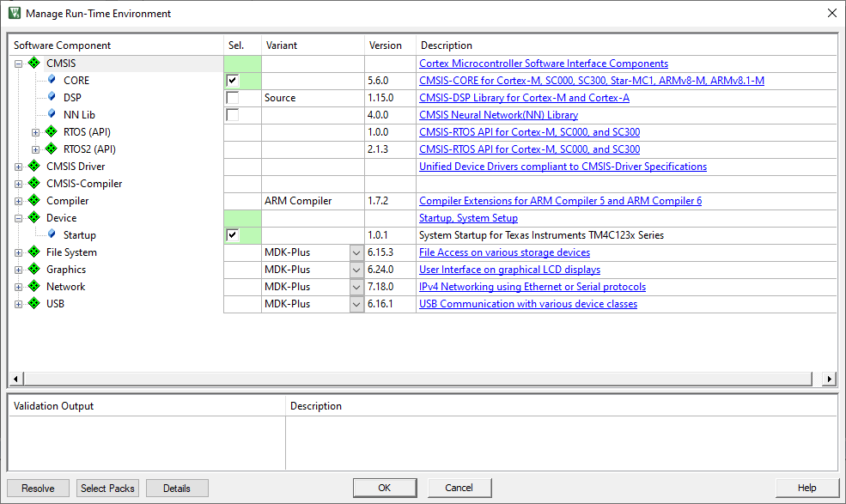
Task: Click the green diamond icon beside USB
Action: pos(34,304)
